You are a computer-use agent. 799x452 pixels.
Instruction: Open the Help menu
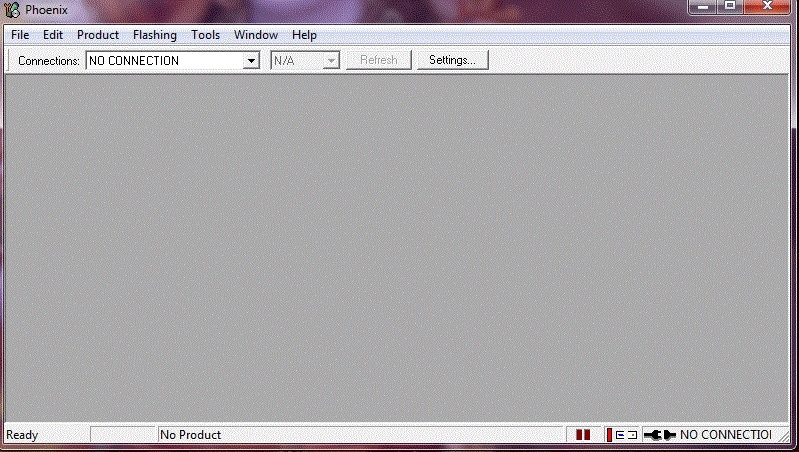coord(304,35)
